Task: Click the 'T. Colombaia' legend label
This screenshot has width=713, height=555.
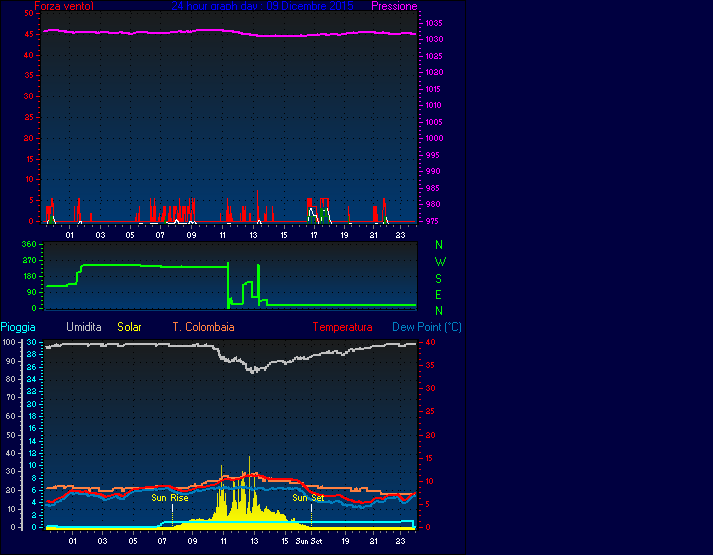Action: [x=203, y=327]
